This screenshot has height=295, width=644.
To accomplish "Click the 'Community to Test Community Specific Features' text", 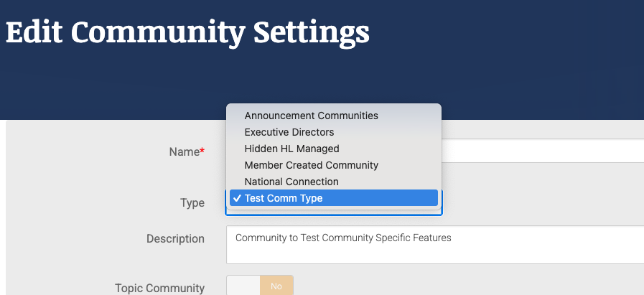I will pyautogui.click(x=343, y=238).
